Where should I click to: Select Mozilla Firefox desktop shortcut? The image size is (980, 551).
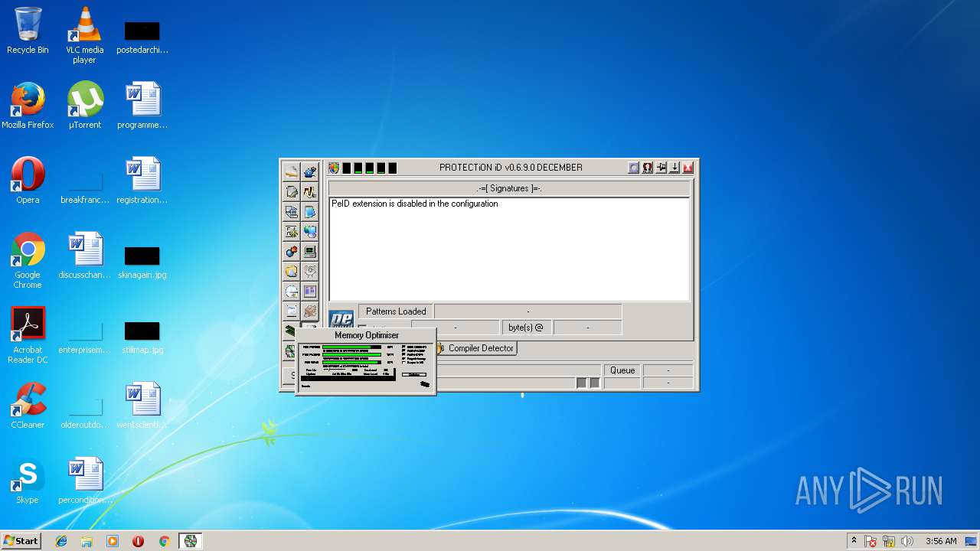pyautogui.click(x=28, y=106)
